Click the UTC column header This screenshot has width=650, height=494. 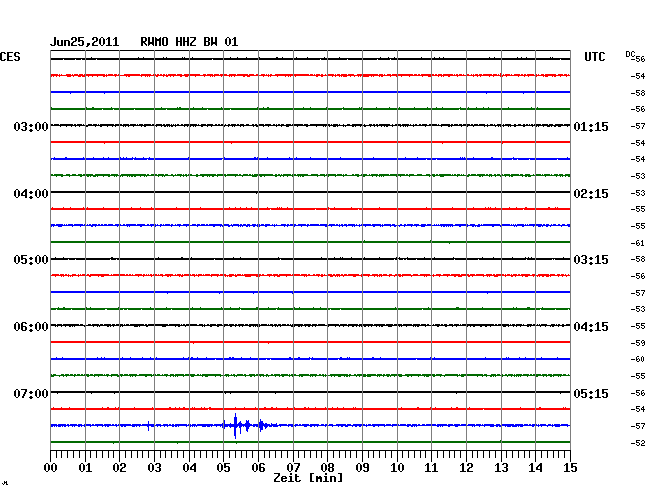pyautogui.click(x=594, y=57)
